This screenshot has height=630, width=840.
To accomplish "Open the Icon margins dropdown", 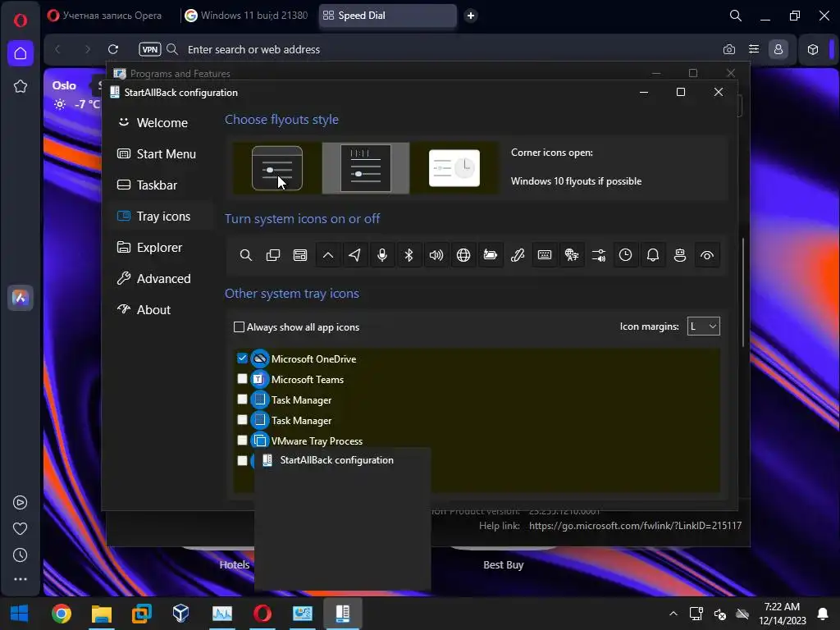I will pos(703,326).
